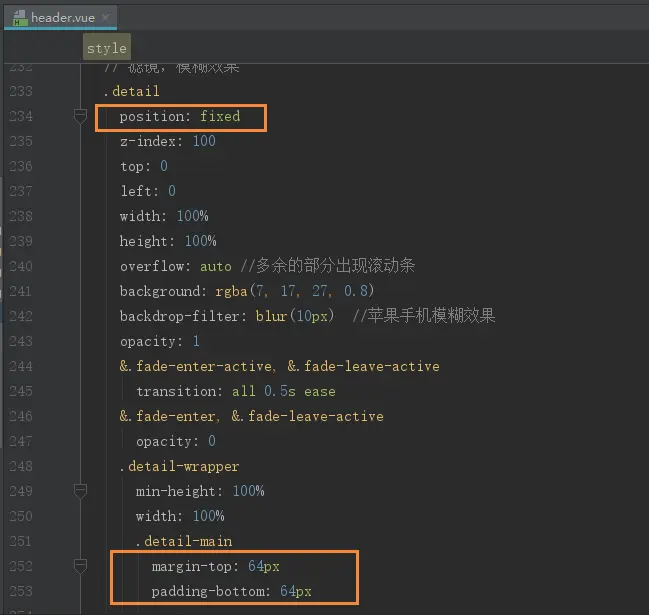Screen dimensions: 649x615
Task: Click 'min-height: 100%' declaration
Action: [200, 491]
